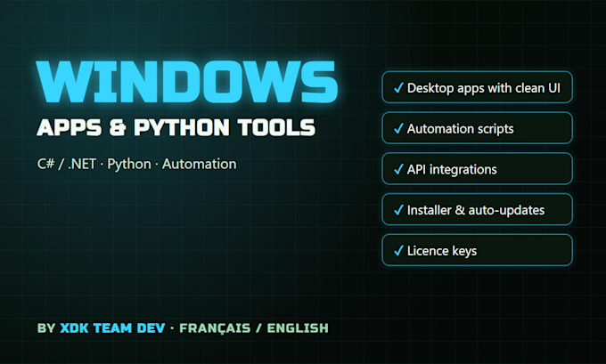Click the word 'Python' in the tech line
Image resolution: width=606 pixels, height=364 pixels.
pos(129,165)
